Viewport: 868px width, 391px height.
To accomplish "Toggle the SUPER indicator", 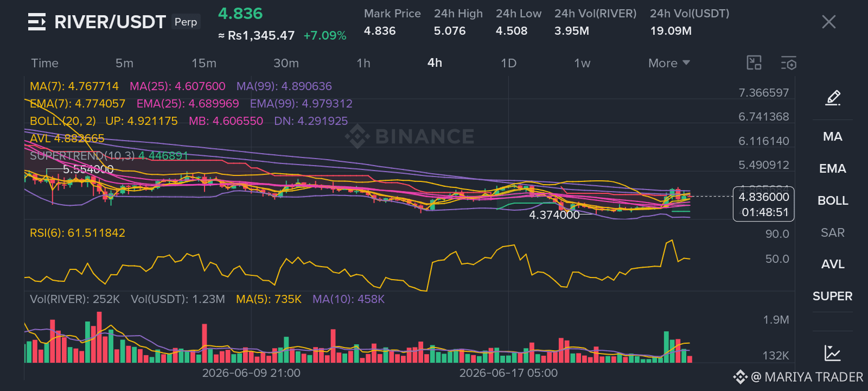I will click(833, 296).
